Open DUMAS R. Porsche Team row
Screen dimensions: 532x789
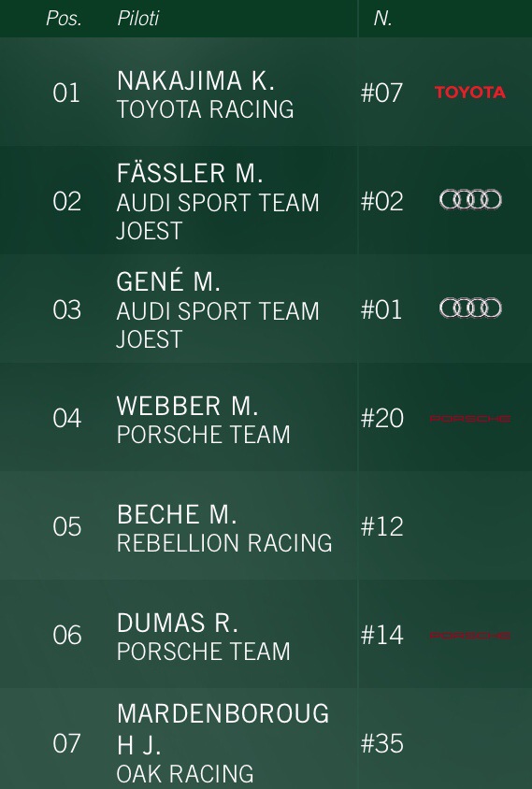coord(266,634)
